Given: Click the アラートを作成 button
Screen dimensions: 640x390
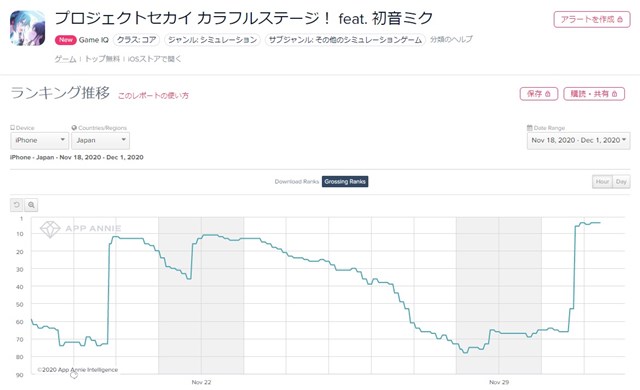Looking at the screenshot, I should pos(592,19).
